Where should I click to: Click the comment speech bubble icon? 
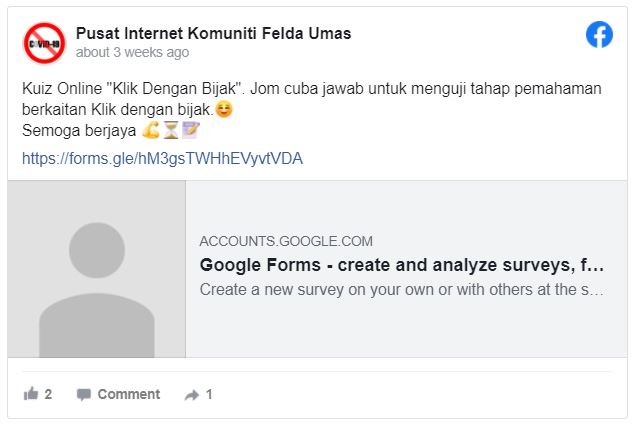[x=84, y=394]
